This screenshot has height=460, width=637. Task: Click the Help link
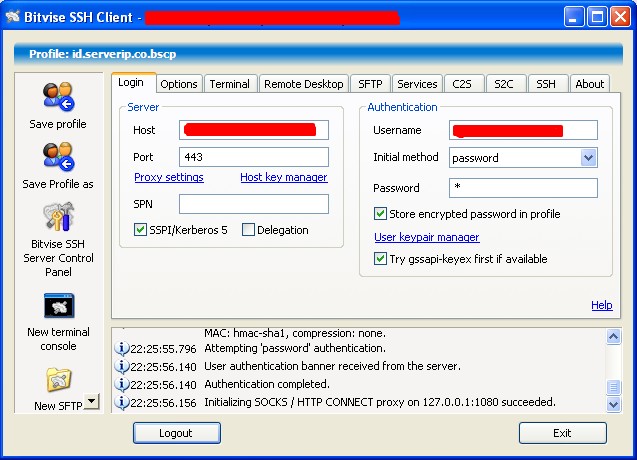[x=602, y=305]
